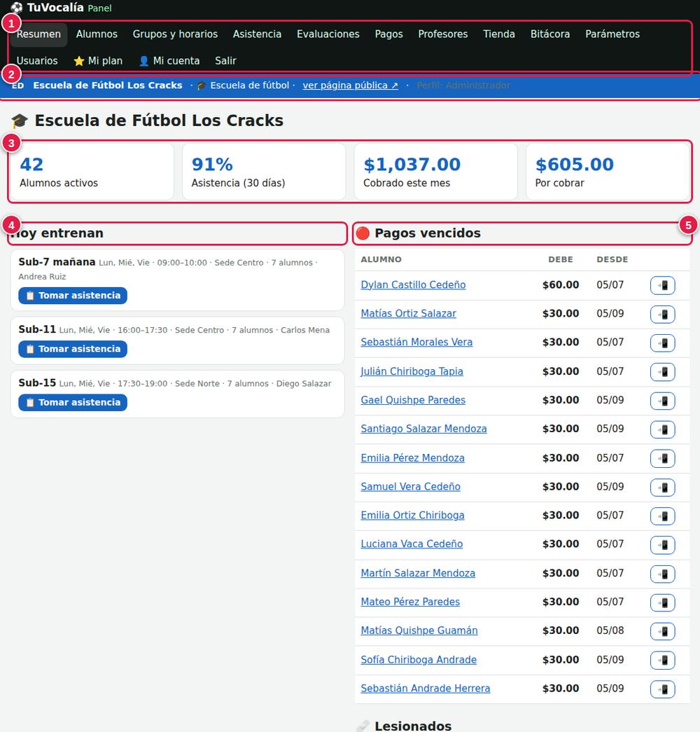Open Mi plan
This screenshot has width=700, height=732.
click(x=98, y=61)
